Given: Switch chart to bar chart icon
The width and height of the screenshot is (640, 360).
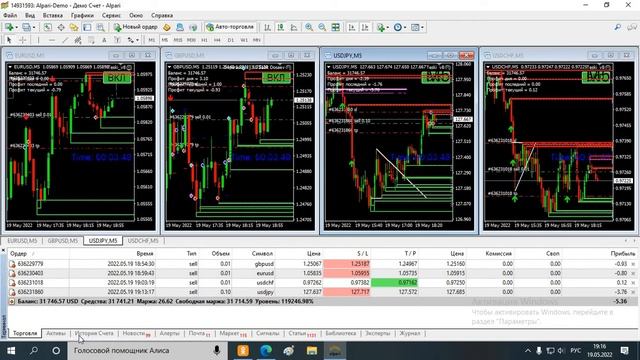Looking at the screenshot, I should point(267,27).
